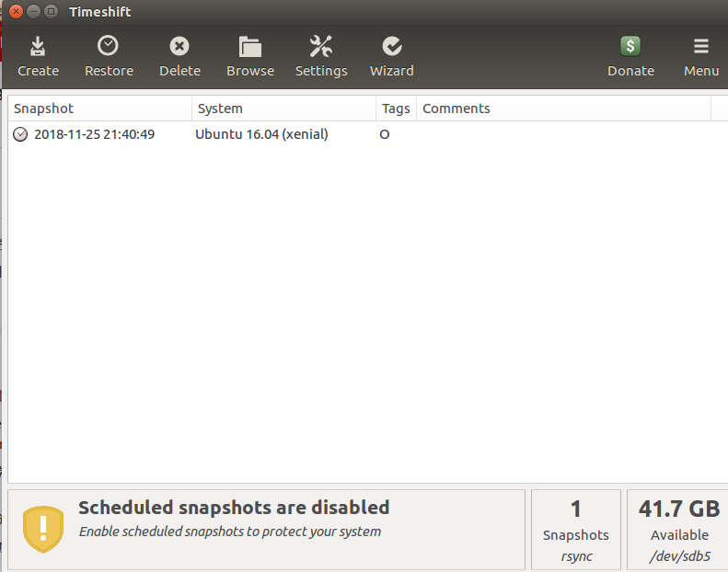Image resolution: width=728 pixels, height=572 pixels.
Task: Maximize the Timeshift window
Action: coord(51,11)
